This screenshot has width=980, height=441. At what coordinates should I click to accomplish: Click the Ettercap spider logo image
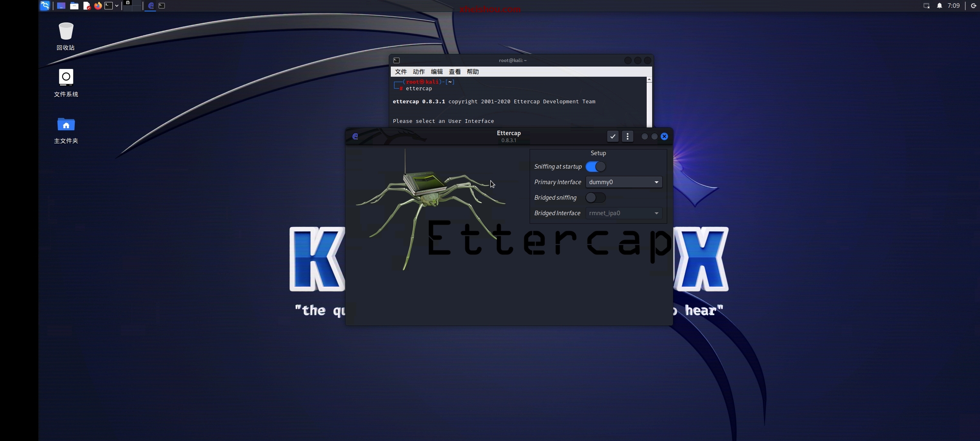pyautogui.click(x=430, y=209)
